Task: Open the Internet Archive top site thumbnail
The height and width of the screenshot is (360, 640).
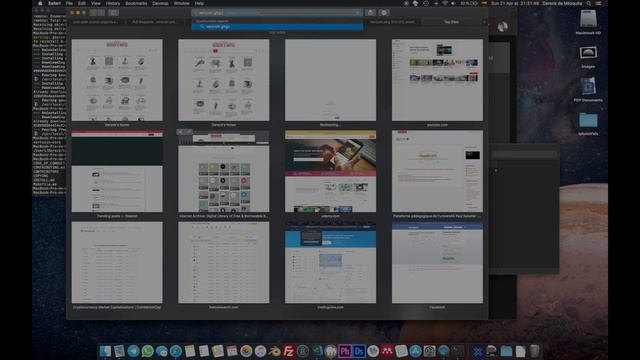Action: tap(224, 171)
